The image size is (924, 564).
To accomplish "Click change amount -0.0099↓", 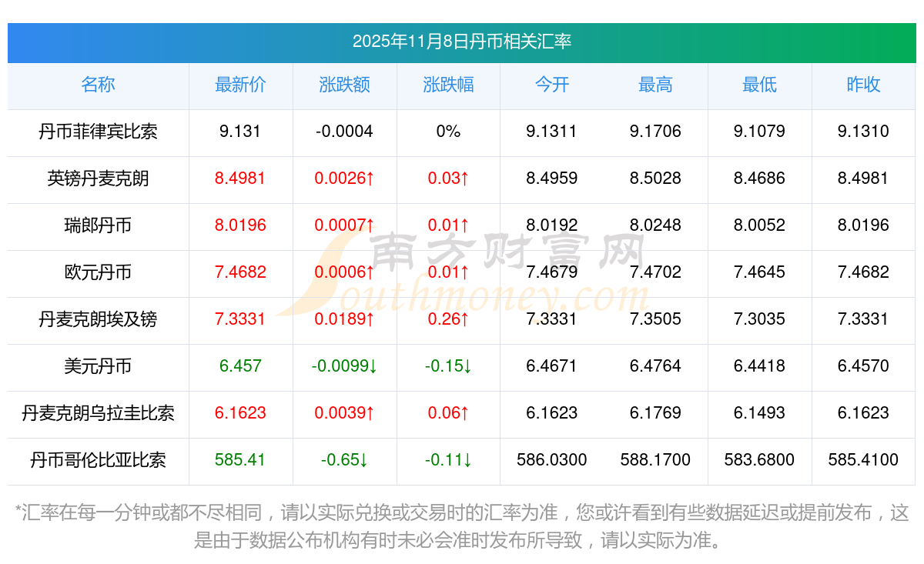I will [344, 366].
